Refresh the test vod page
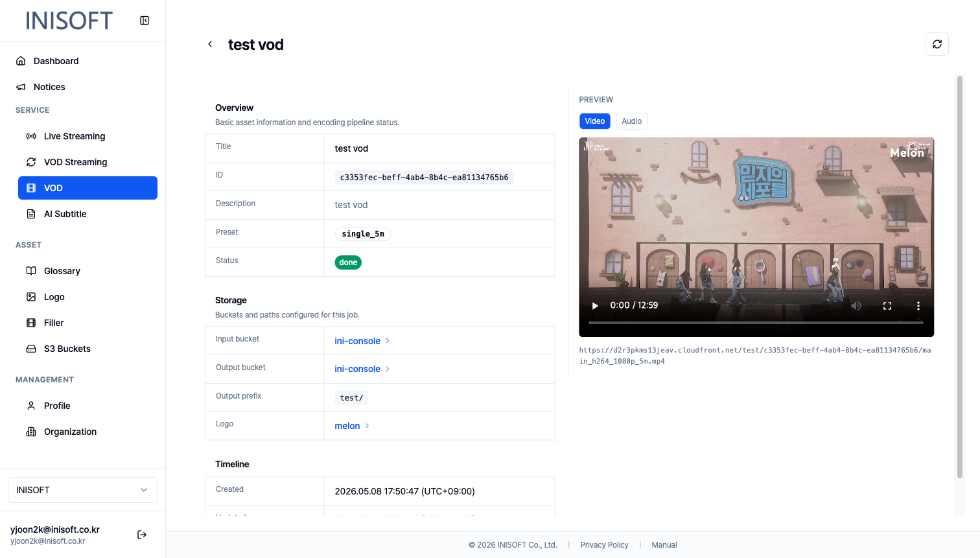Screen dimensions: 980x558 (x=937, y=44)
